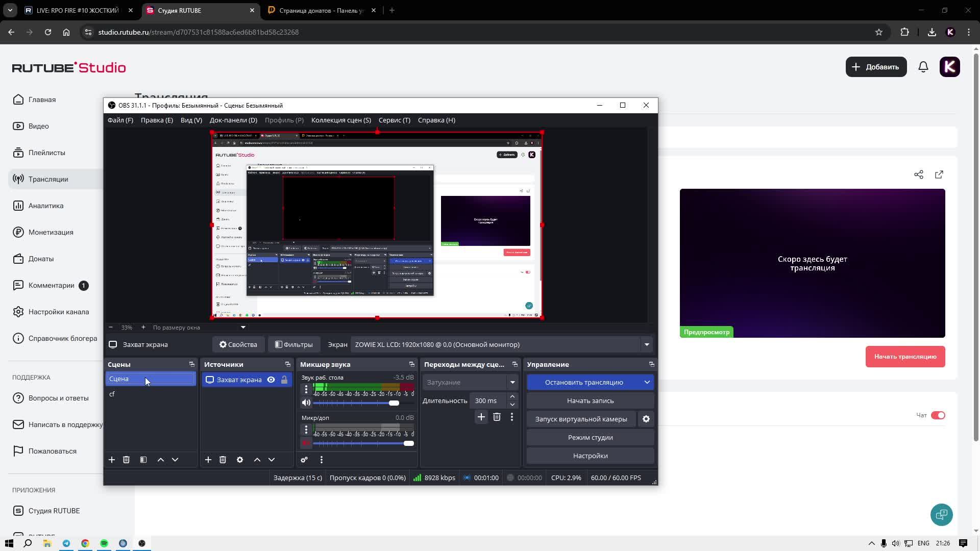Open options dots for Микр/доп channel
The height and width of the screenshot is (551, 980).
pyautogui.click(x=306, y=430)
